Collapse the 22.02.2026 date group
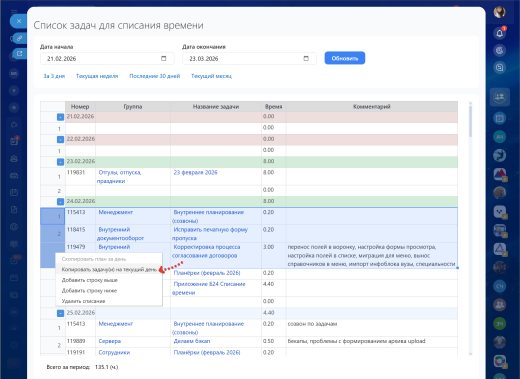 pos(60,139)
